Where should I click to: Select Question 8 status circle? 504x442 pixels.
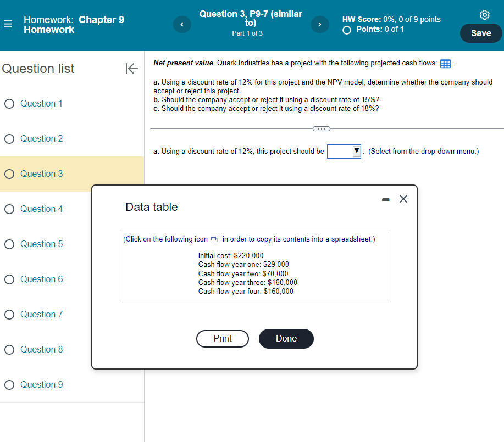(x=9, y=350)
